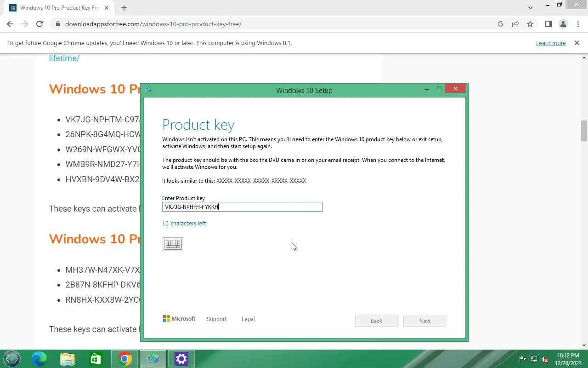Dismiss the Chrome update info bar
This screenshot has height=368, width=588.
tap(577, 43)
